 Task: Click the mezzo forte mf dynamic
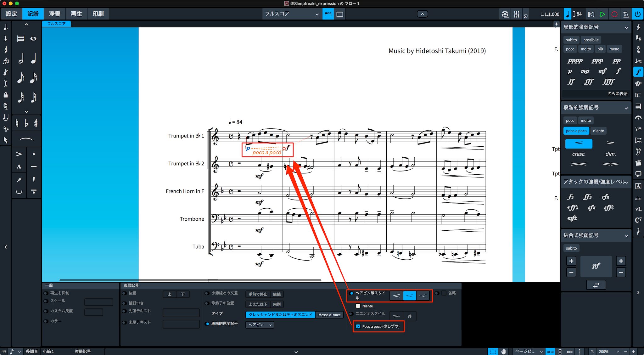[602, 71]
